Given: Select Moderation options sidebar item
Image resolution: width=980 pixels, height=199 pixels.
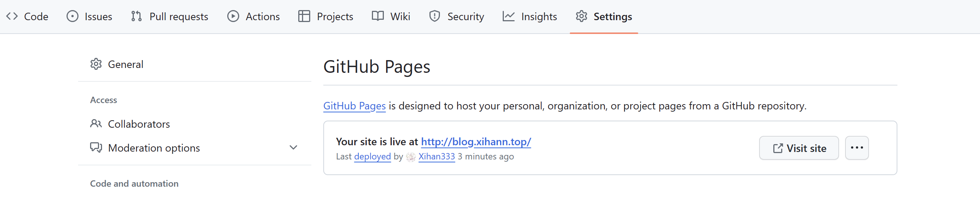Looking at the screenshot, I should pyautogui.click(x=194, y=148).
